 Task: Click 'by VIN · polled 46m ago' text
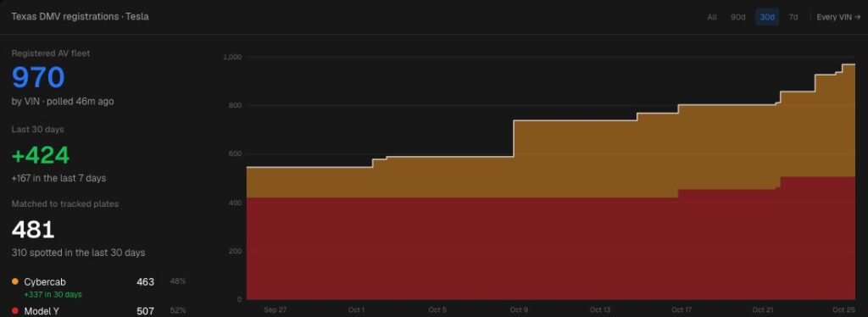click(63, 101)
